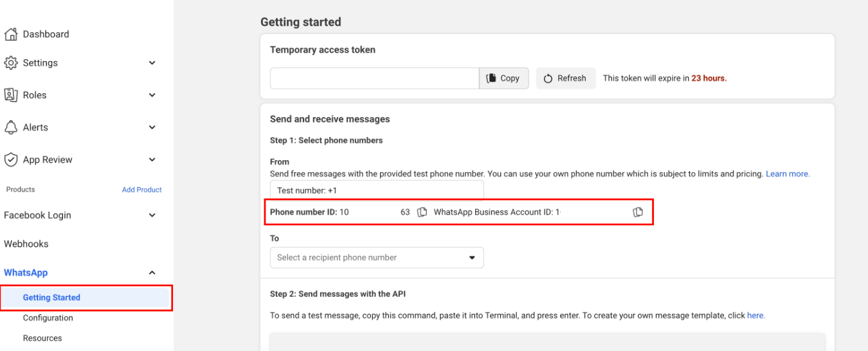Open WhatsApp Resources page
Viewport: 868px width, 351px height.
point(42,338)
